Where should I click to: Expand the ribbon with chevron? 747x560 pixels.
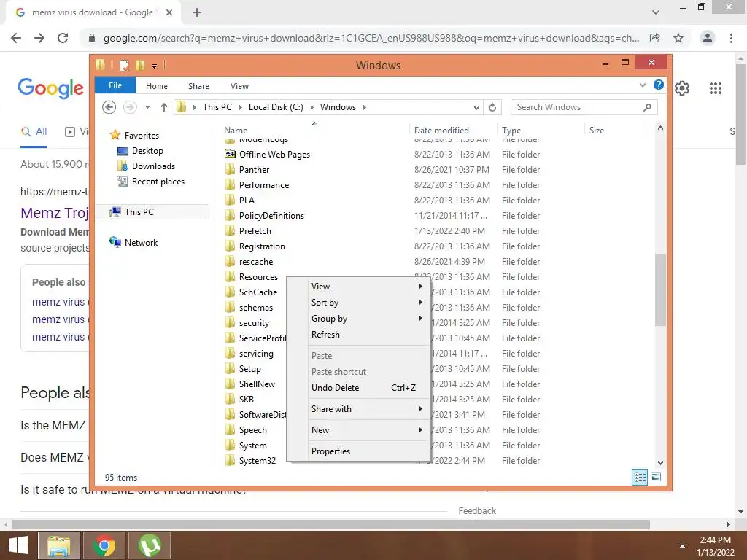click(x=642, y=85)
